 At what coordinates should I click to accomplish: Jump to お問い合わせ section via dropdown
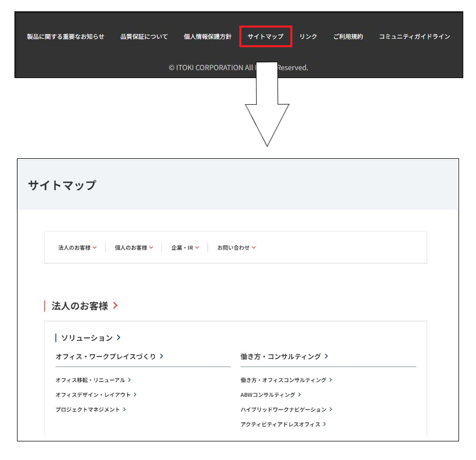coord(236,248)
